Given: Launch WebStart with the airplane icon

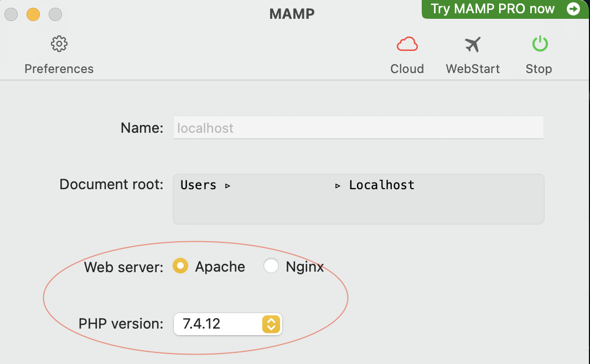Looking at the screenshot, I should pyautogui.click(x=473, y=44).
